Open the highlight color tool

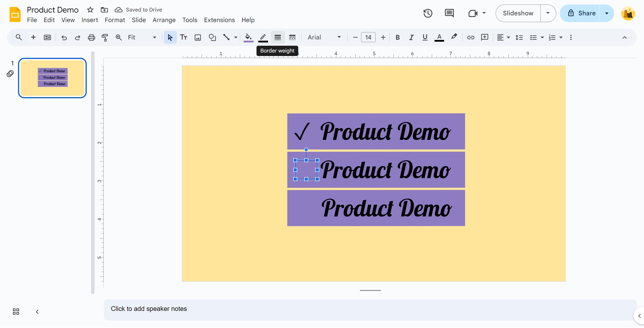[454, 37]
